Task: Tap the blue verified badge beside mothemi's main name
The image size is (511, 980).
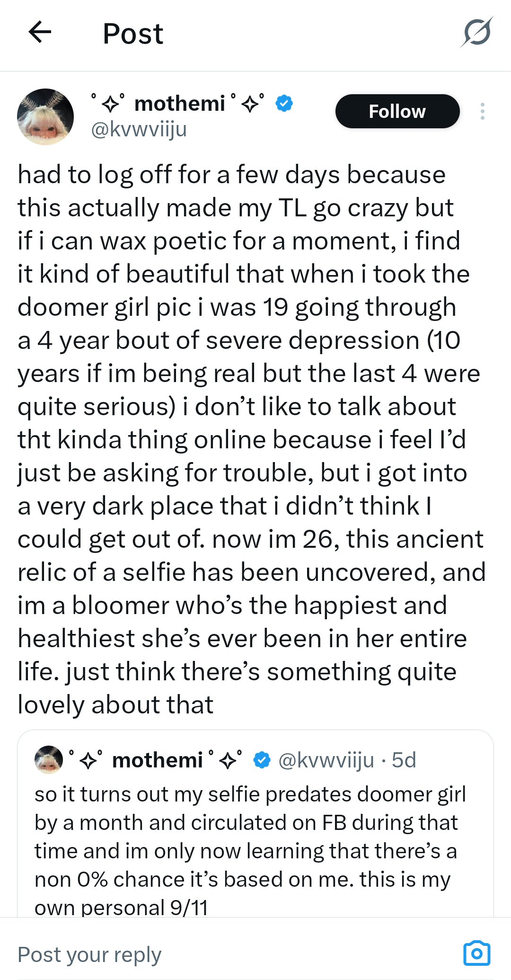Action: click(x=283, y=103)
